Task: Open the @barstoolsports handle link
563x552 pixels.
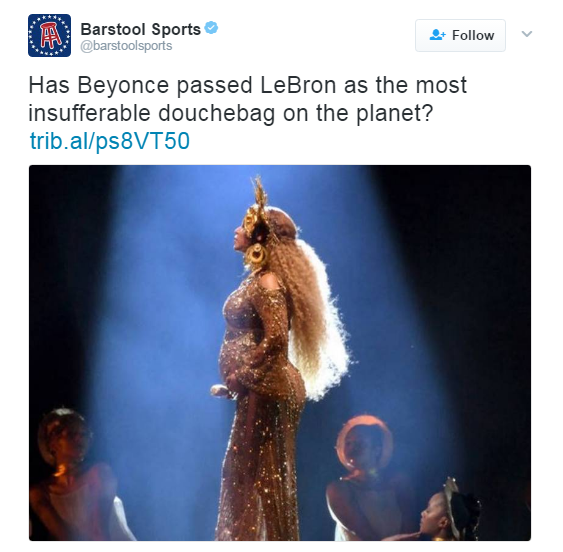Action: [x=126, y=46]
